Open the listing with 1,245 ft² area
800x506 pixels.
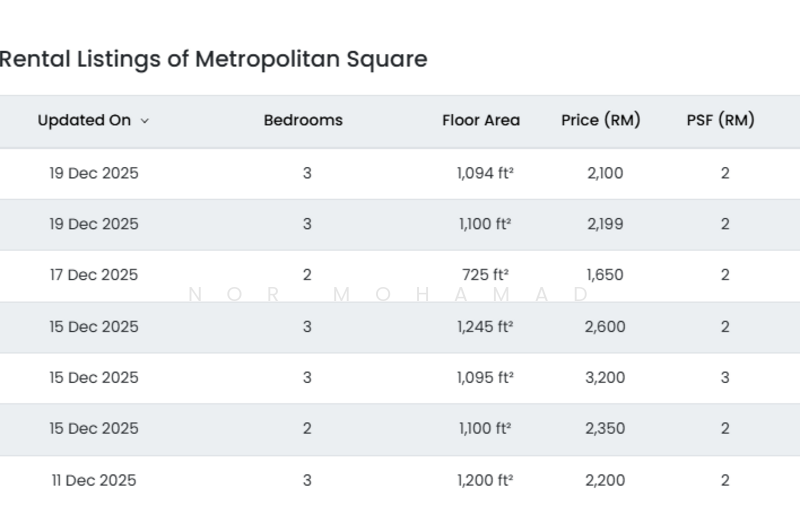click(x=485, y=327)
